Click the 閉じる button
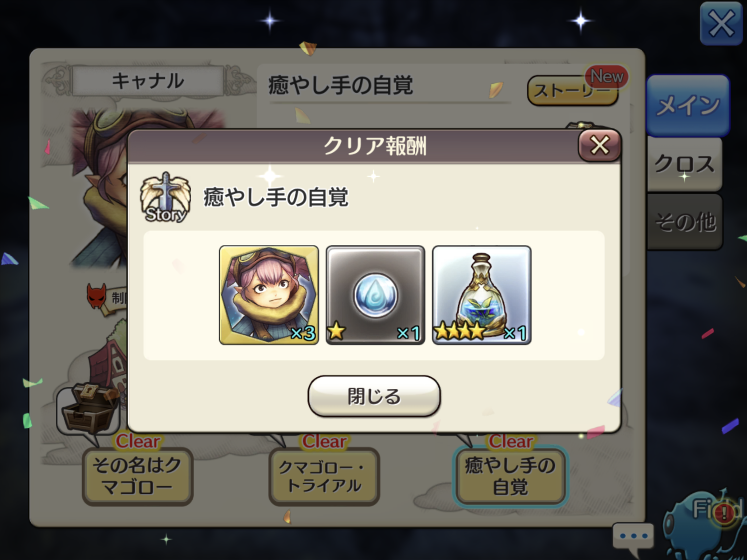The image size is (747, 560). coord(374,396)
